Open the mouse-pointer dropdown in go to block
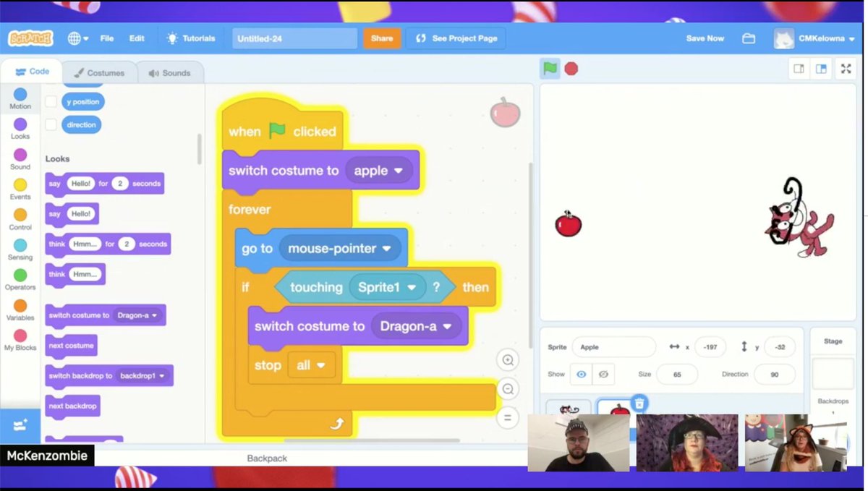The image size is (868, 491). (x=340, y=249)
